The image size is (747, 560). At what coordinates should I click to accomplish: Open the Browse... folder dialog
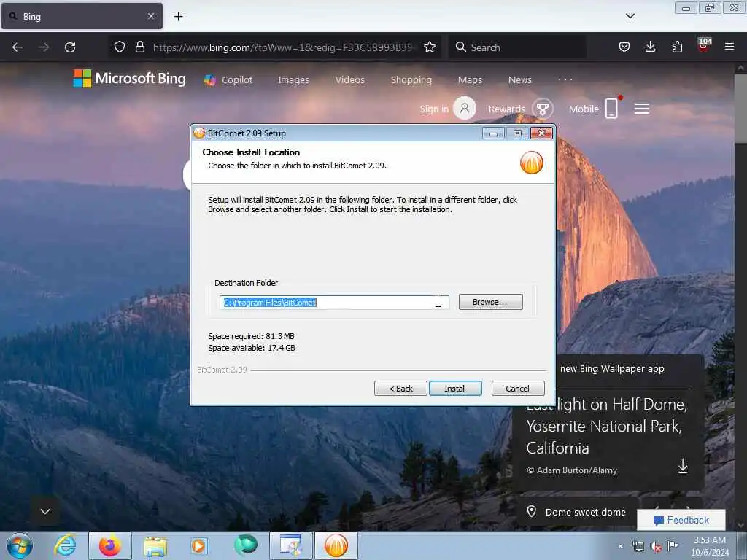pos(490,302)
